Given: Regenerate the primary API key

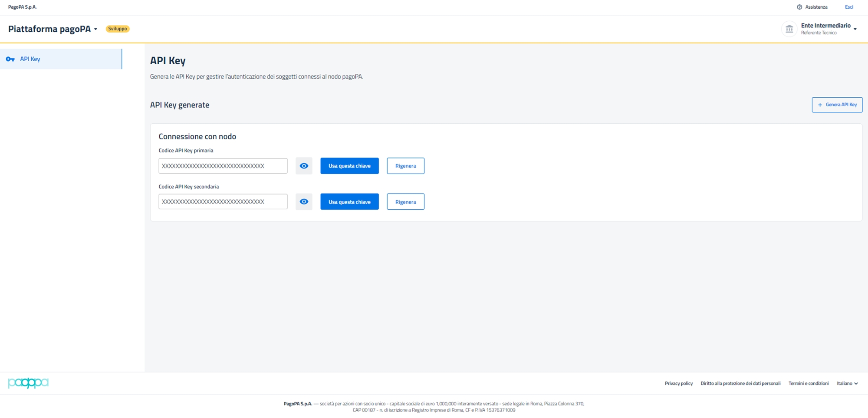Looking at the screenshot, I should (x=405, y=166).
